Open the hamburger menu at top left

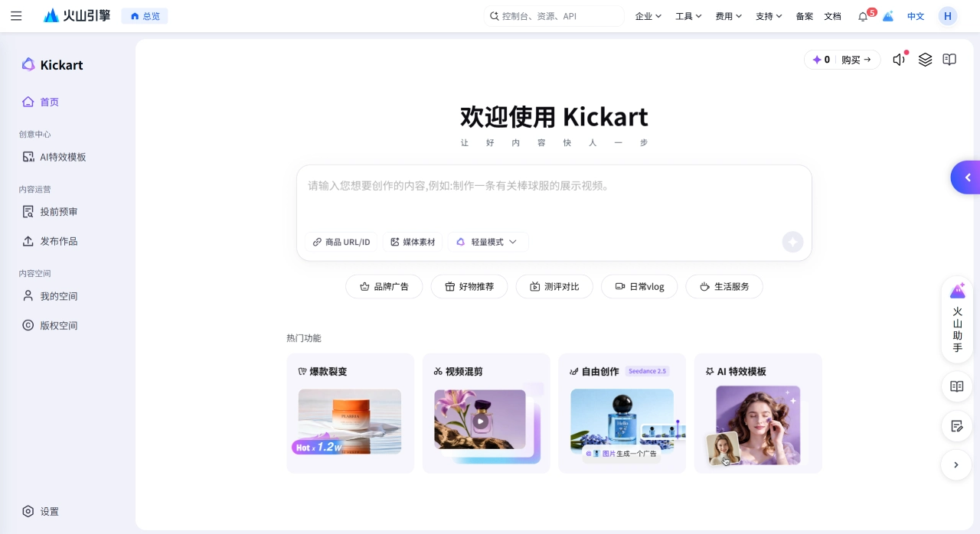(16, 16)
